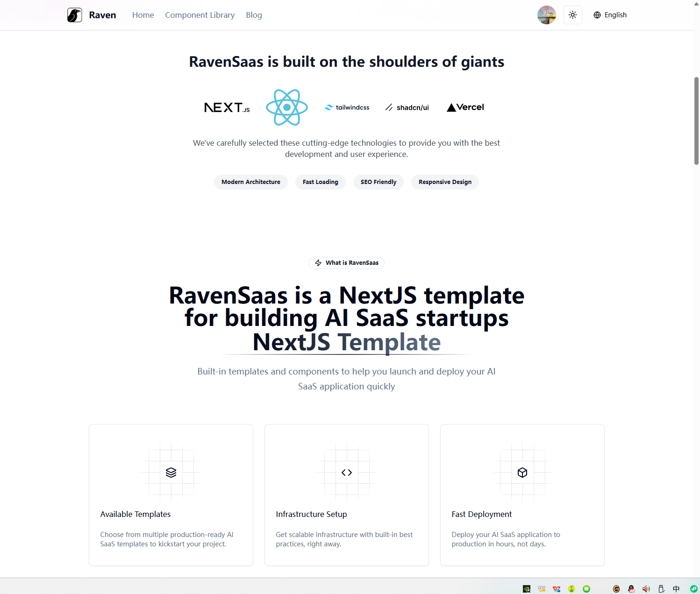Open the green cat face tray icon
The image size is (700, 594).
tap(586, 589)
